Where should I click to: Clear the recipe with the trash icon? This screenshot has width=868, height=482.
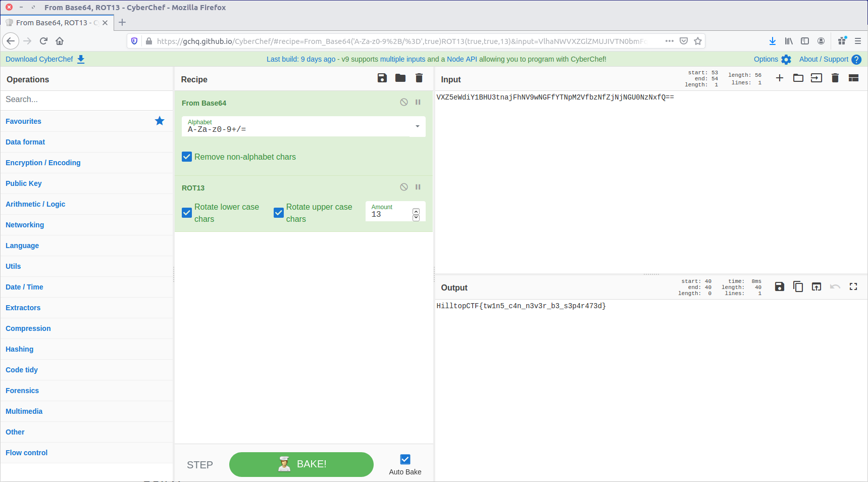[419, 78]
